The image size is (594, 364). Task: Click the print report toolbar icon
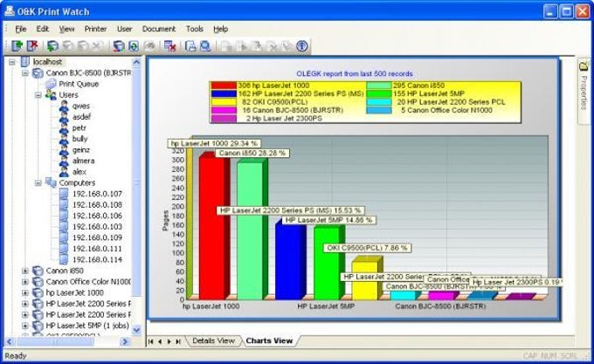[190, 46]
